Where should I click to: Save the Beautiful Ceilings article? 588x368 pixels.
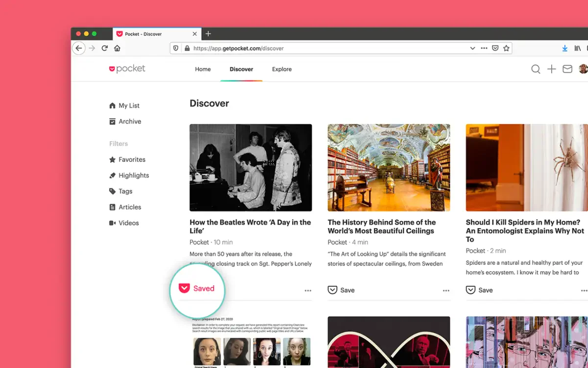point(341,290)
